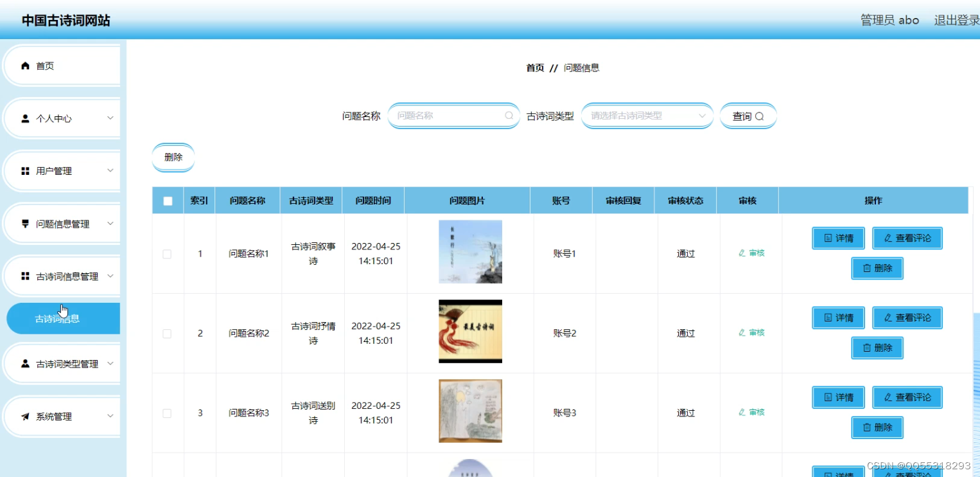Expand the 系统管理 menu chevron
The width and height of the screenshot is (980, 477).
tap(110, 416)
